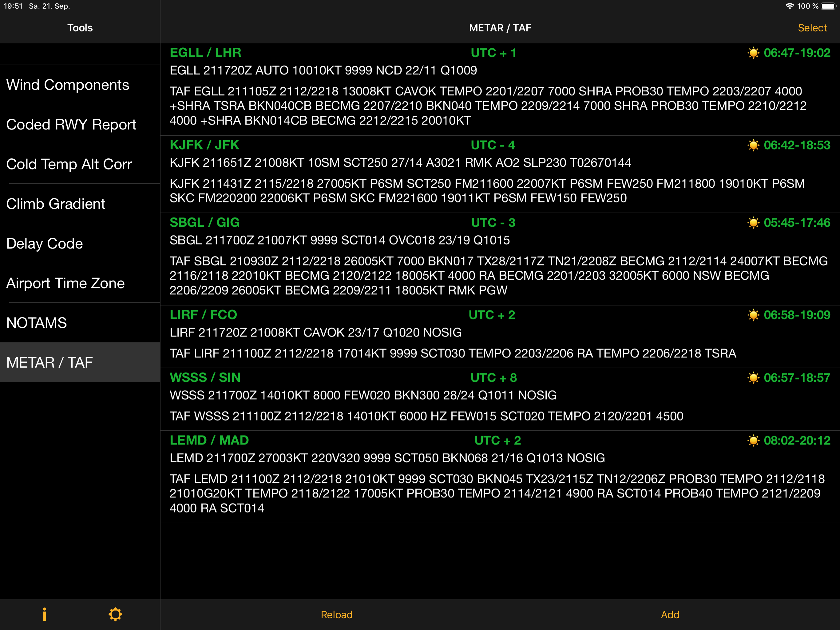Click the Tools sidebar title
The width and height of the screenshot is (840, 630).
(80, 28)
